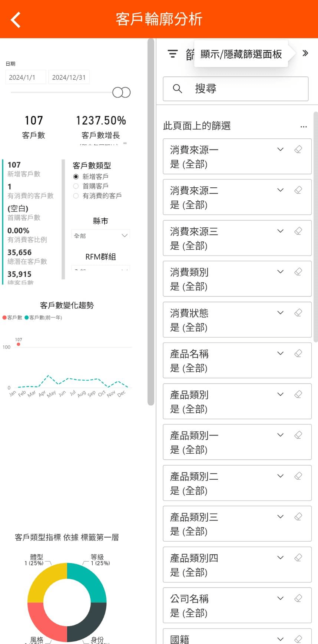
Task: Click the 1237.50% 客戶數增長 card
Action: click(101, 126)
